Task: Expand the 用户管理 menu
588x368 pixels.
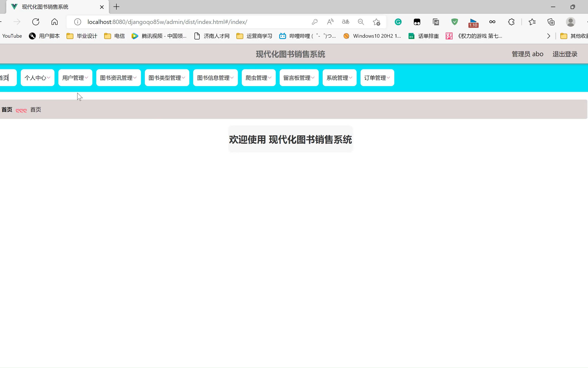Action: pos(75,78)
